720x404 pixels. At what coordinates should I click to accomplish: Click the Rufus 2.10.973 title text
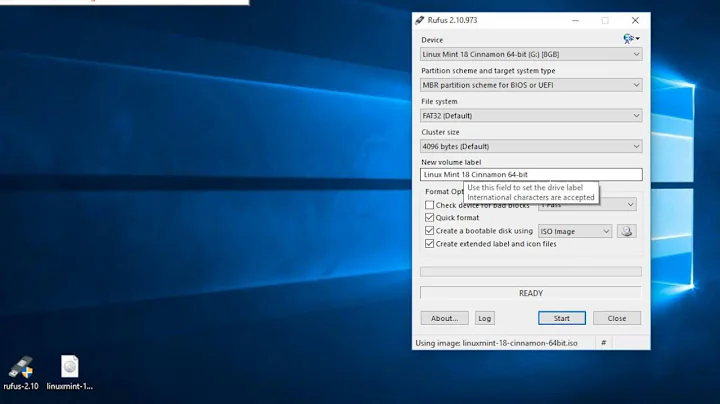[x=452, y=20]
